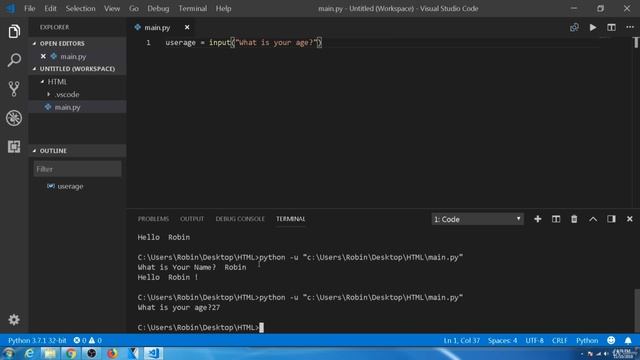640x360 pixels.
Task: Click in the editor code line 1
Action: pos(244,42)
